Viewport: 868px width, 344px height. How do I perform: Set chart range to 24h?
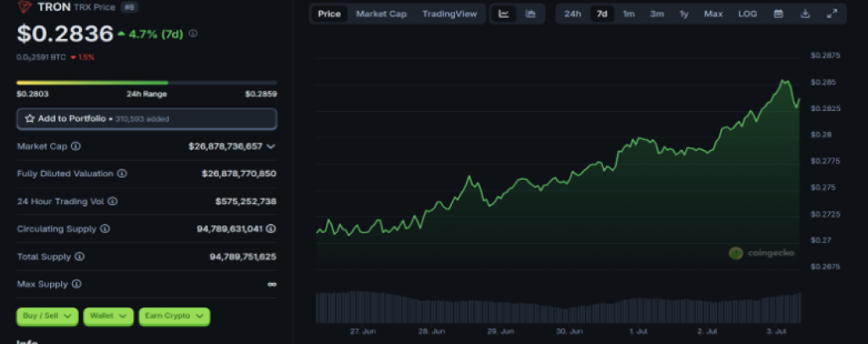click(x=572, y=14)
